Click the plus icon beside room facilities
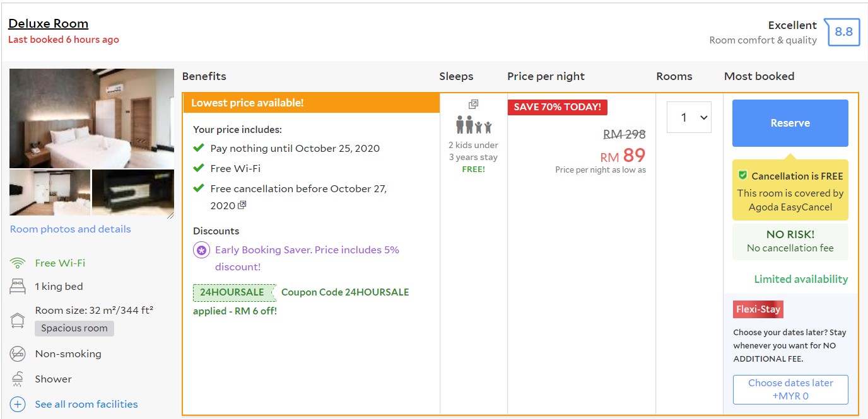The height and width of the screenshot is (419, 868). [18, 405]
